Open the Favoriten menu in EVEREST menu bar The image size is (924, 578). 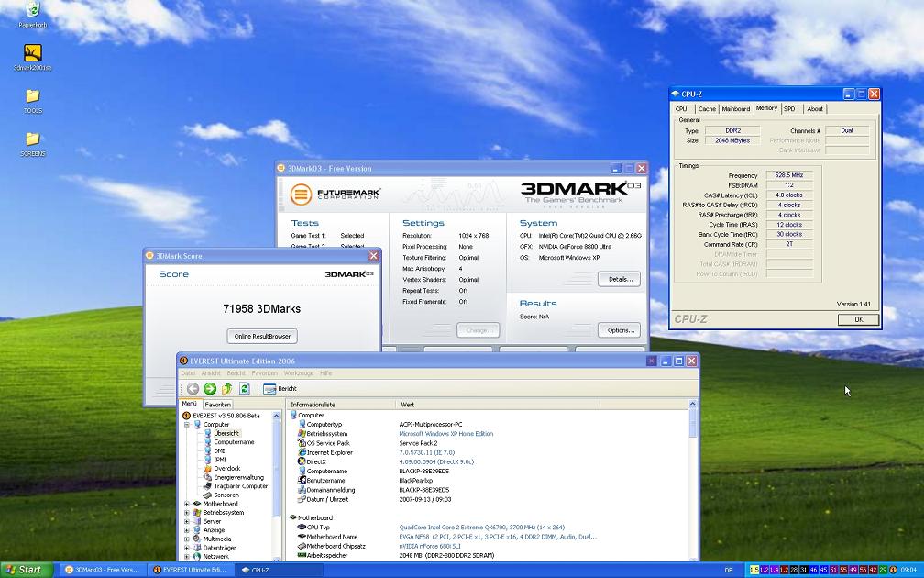(264, 373)
